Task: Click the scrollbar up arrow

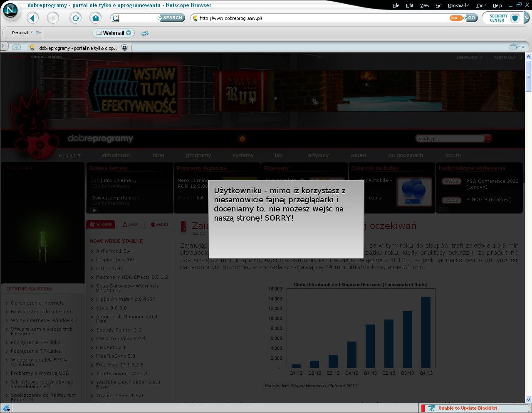Action: tap(529, 56)
